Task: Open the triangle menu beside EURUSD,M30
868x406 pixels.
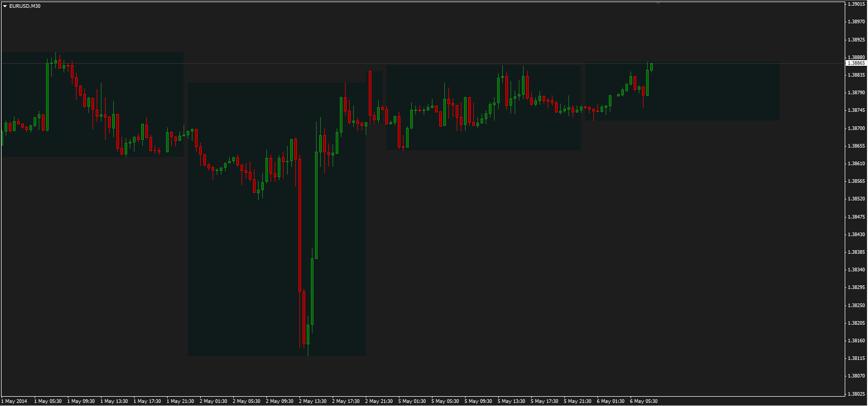Action: tap(5, 6)
